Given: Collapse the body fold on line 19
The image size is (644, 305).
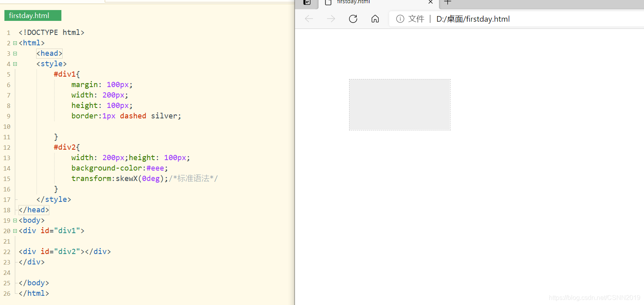Looking at the screenshot, I should click(15, 220).
